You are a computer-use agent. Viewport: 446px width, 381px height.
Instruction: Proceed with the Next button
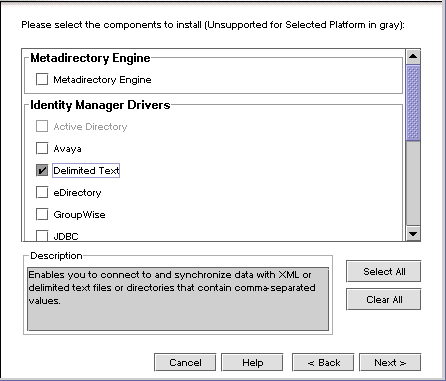click(390, 362)
